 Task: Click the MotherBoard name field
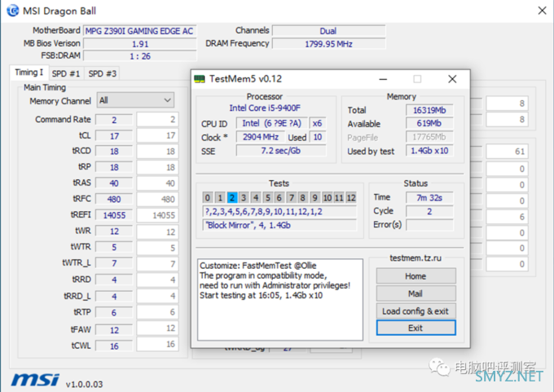[139, 31]
